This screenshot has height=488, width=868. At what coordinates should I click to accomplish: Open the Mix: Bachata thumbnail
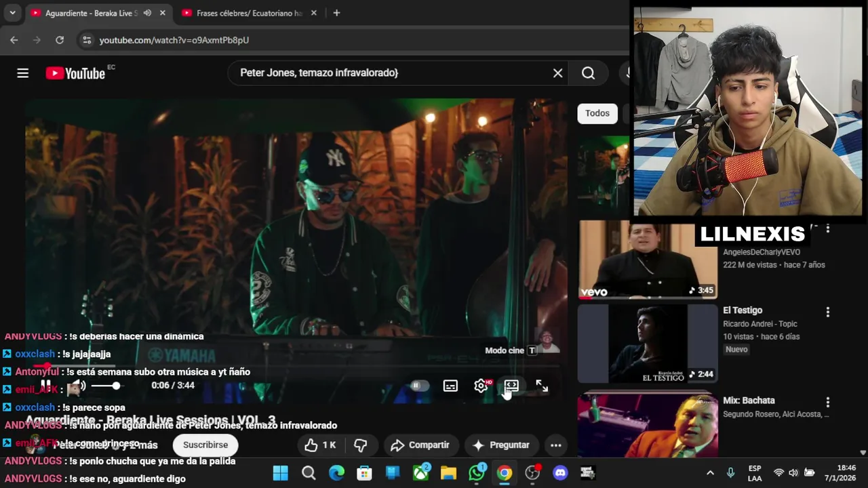pos(648,426)
